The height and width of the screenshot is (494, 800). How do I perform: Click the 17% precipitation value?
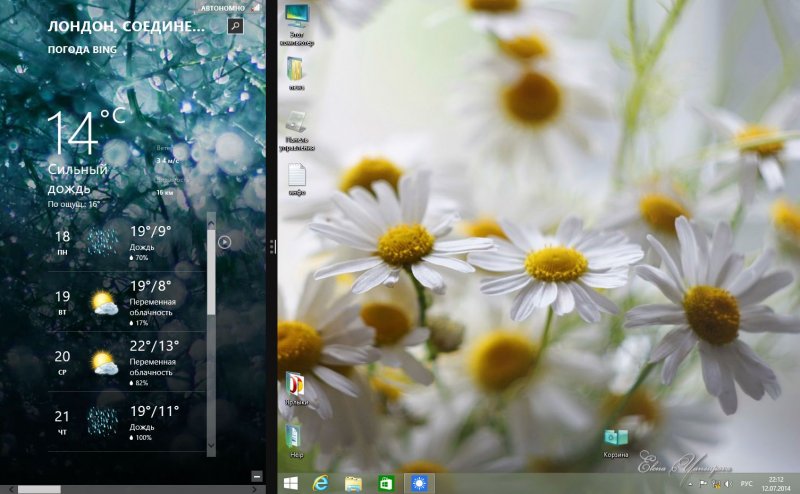[x=139, y=323]
